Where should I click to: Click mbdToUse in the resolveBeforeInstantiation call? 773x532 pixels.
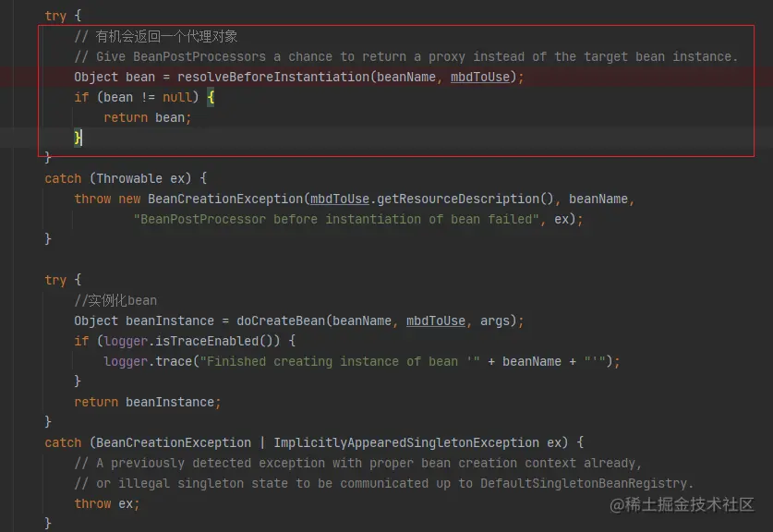[480, 78]
